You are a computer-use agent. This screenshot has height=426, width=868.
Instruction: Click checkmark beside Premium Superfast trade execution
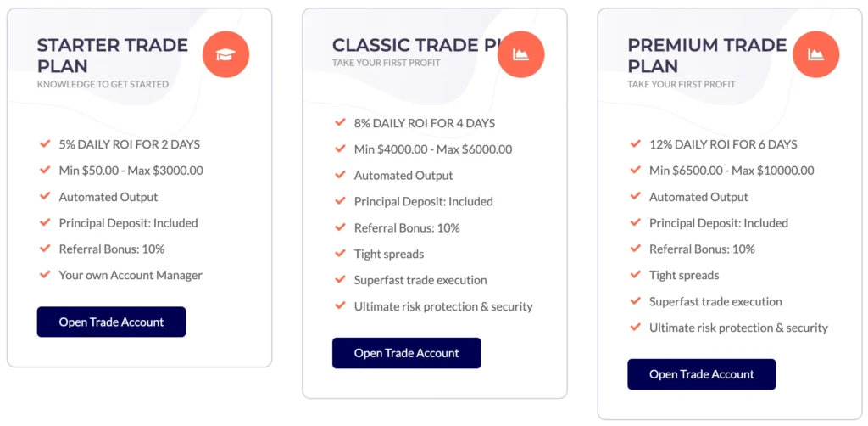(x=636, y=301)
